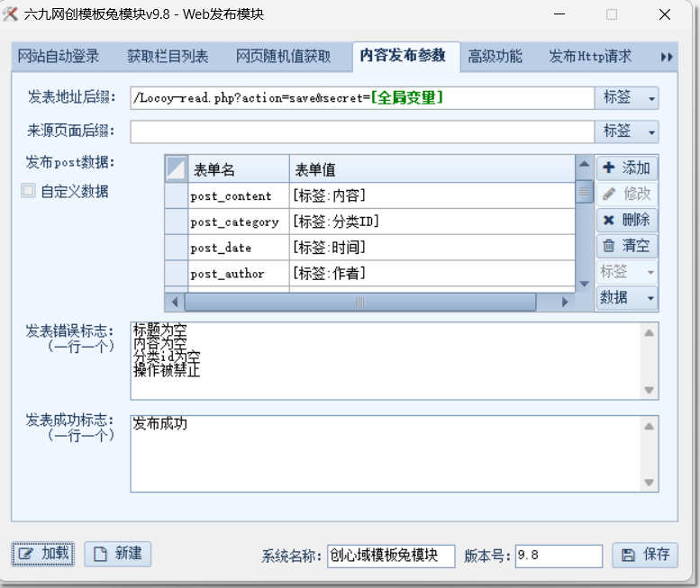The image size is (700, 588).
Task: Click the 添加 plus button
Action: [x=627, y=168]
